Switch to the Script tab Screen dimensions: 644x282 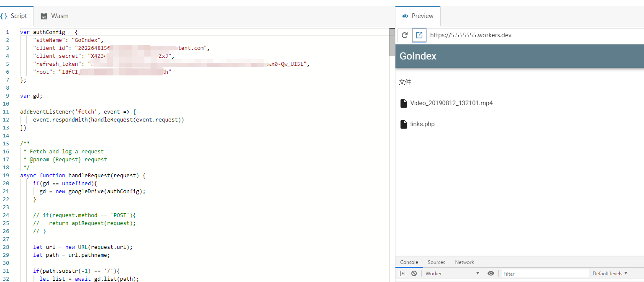point(15,16)
